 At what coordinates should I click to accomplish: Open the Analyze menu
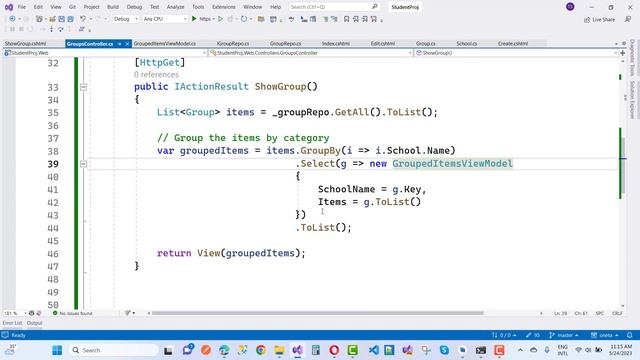point(176,7)
